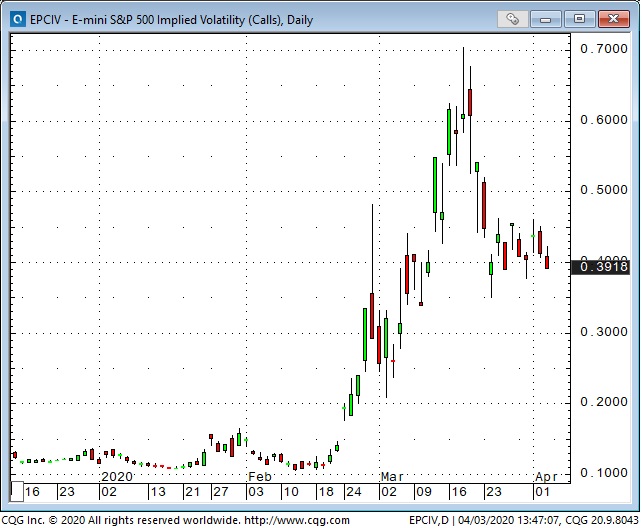Click the timestamp 04/03/2020 13:47:07 in footer
The image size is (642, 528).
click(509, 520)
